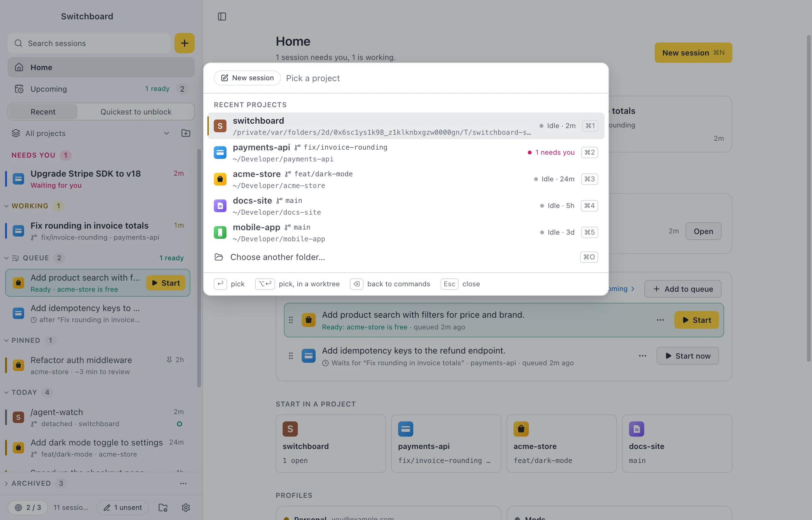Click the 2 / 3 status pill
The image size is (812, 520).
(x=28, y=507)
